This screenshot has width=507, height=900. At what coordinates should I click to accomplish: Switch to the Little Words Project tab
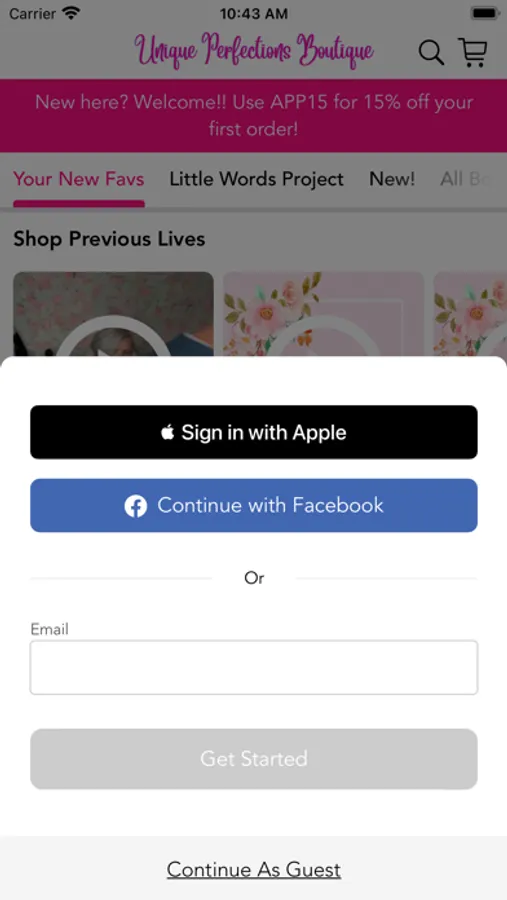pos(257,179)
